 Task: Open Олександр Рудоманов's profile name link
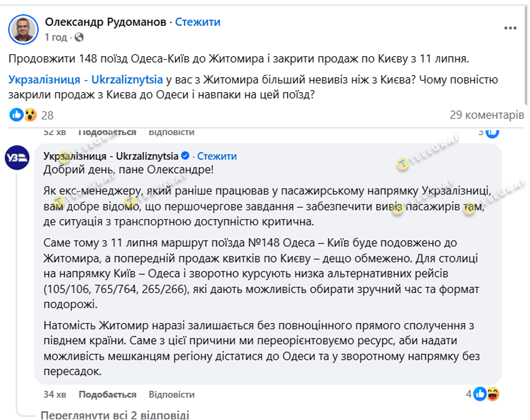(105, 22)
